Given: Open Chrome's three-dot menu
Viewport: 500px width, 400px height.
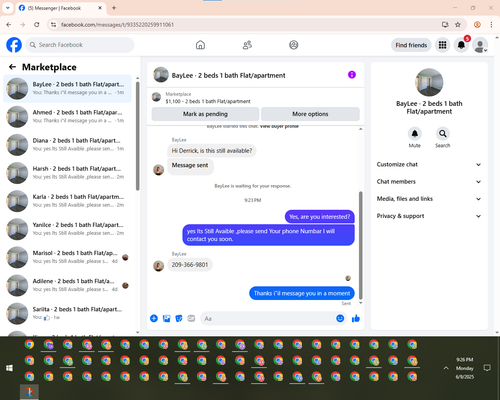Looking at the screenshot, I should coord(491,25).
